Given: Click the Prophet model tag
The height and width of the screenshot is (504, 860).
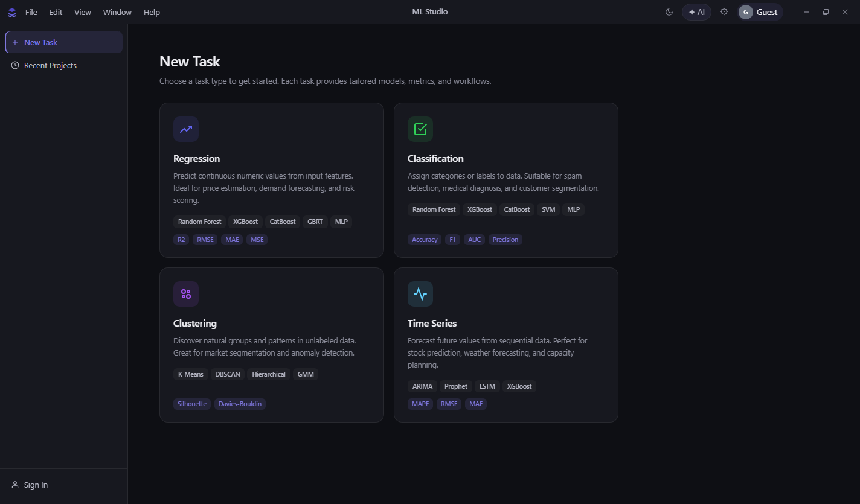Looking at the screenshot, I should pos(456,386).
